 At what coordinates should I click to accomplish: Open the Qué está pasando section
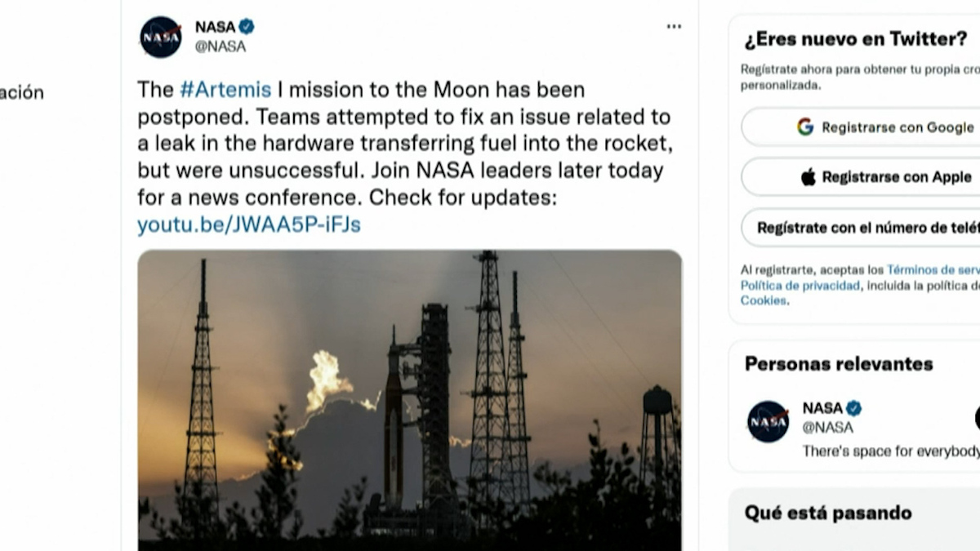point(829,513)
